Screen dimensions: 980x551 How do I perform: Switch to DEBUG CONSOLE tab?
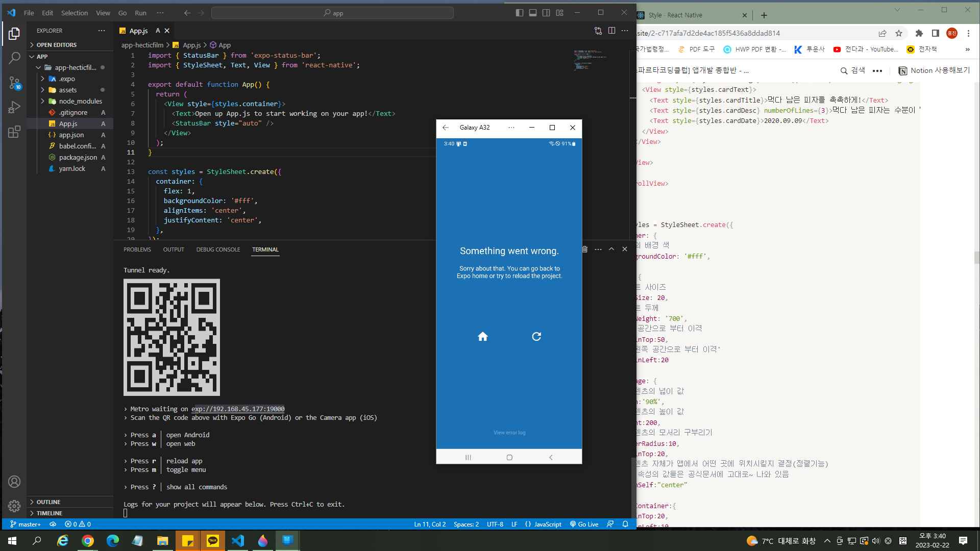click(218, 249)
